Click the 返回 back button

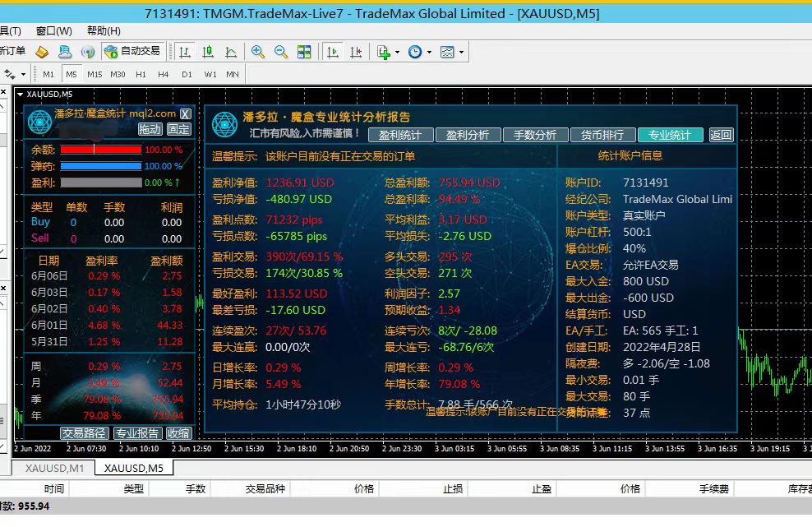pos(721,136)
